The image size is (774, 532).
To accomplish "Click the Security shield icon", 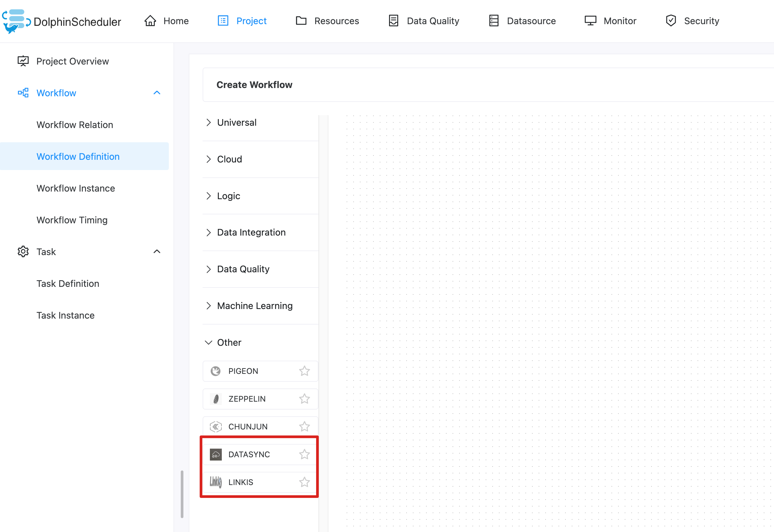I will [x=671, y=21].
